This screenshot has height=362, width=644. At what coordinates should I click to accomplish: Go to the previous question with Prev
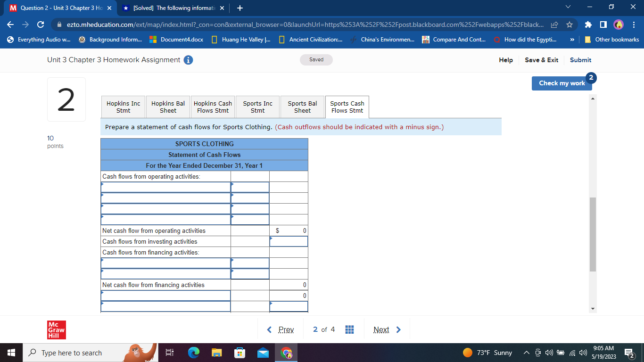[281, 329]
